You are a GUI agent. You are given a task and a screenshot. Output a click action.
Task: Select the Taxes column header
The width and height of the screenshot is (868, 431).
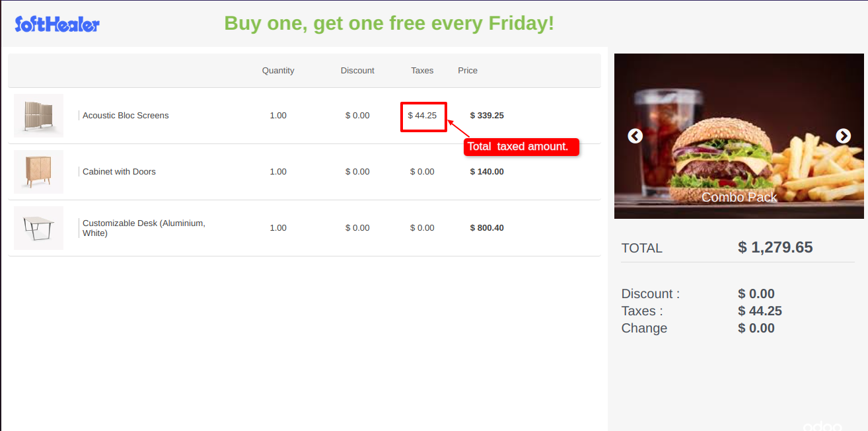coord(422,71)
